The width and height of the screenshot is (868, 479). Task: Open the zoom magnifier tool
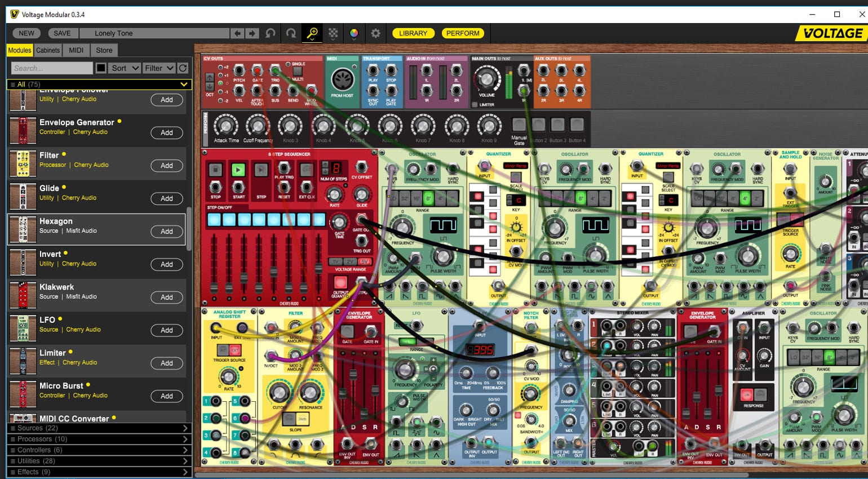312,33
